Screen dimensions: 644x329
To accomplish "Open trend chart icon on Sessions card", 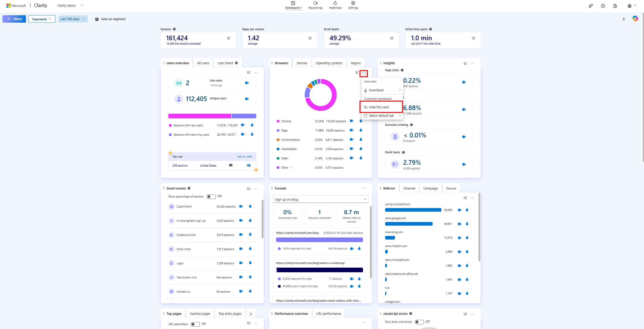I will tap(228, 38).
